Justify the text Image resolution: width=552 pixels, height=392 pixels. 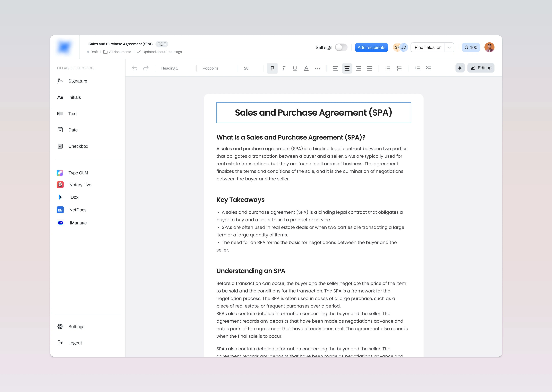tap(370, 68)
